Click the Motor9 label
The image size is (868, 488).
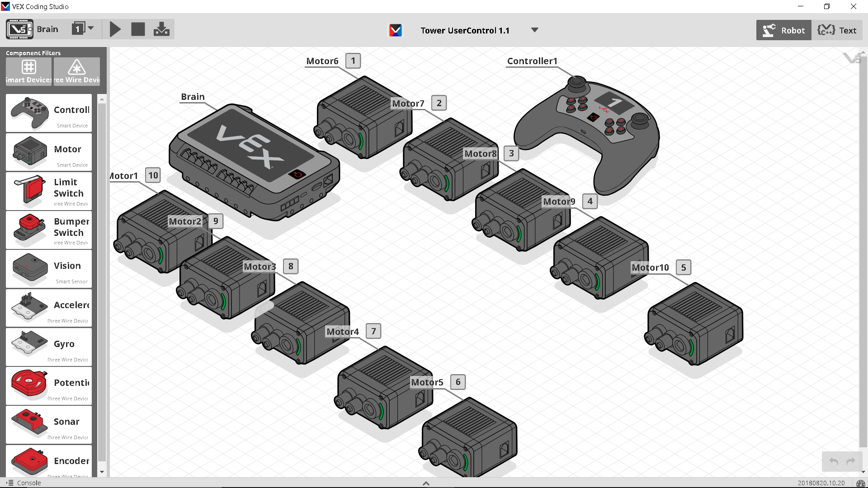tap(559, 202)
